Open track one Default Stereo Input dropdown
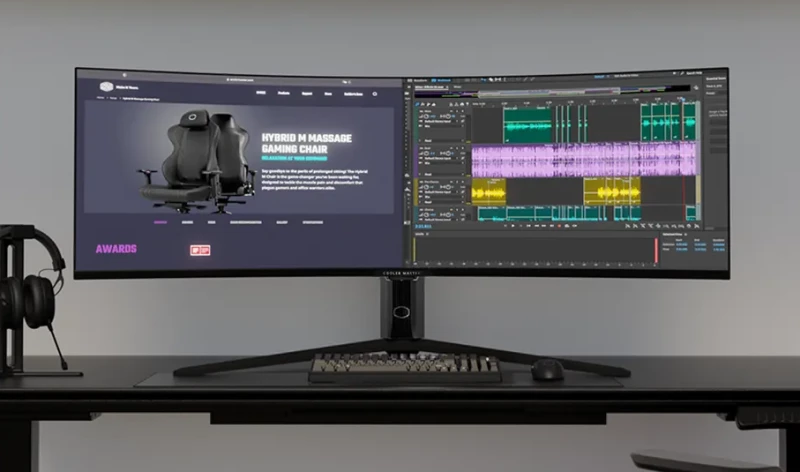The image size is (800, 472). [x=439, y=121]
